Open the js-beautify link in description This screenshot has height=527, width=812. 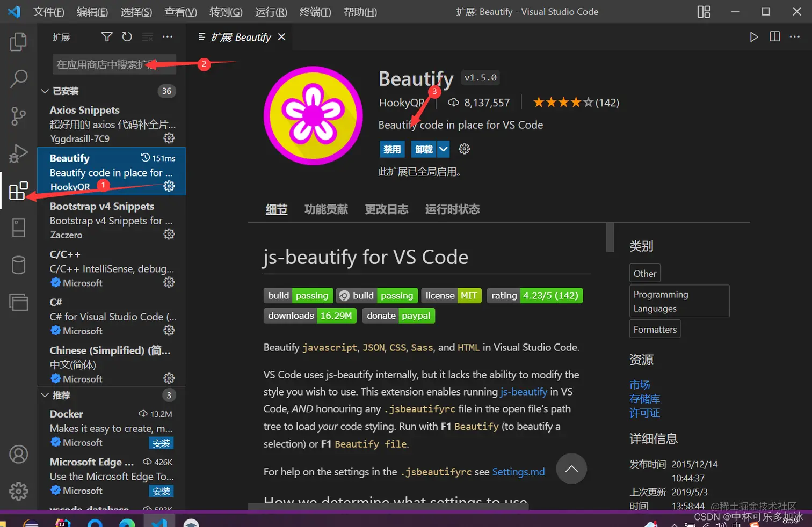click(x=524, y=392)
